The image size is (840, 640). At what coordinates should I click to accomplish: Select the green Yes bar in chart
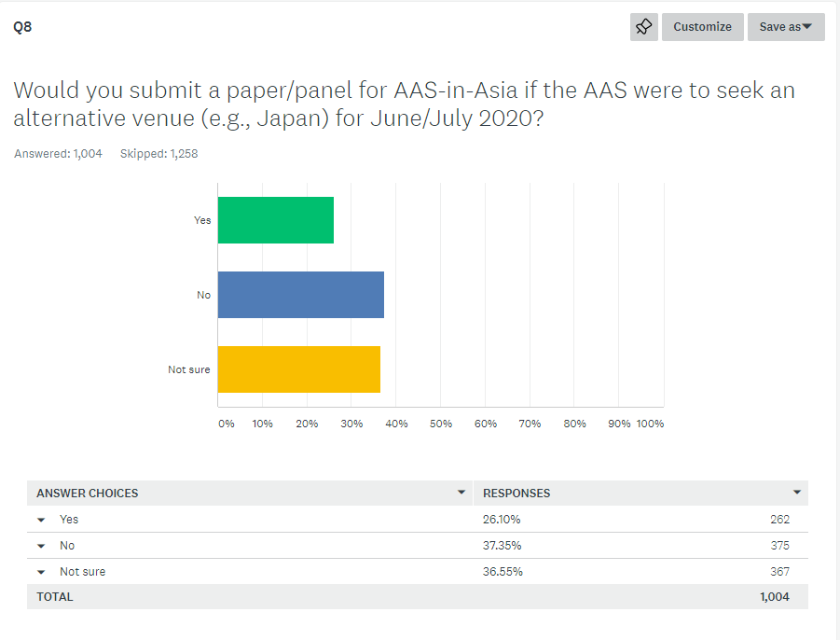[x=276, y=220]
